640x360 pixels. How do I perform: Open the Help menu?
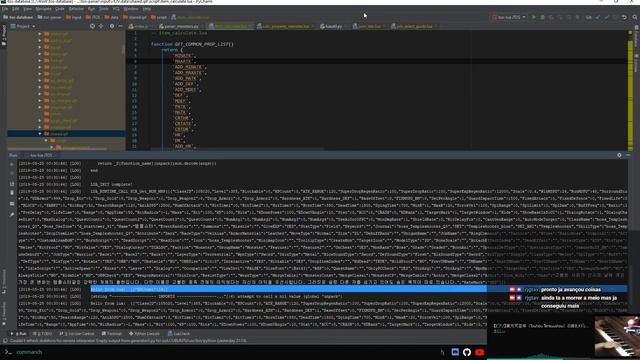(x=147, y=9)
